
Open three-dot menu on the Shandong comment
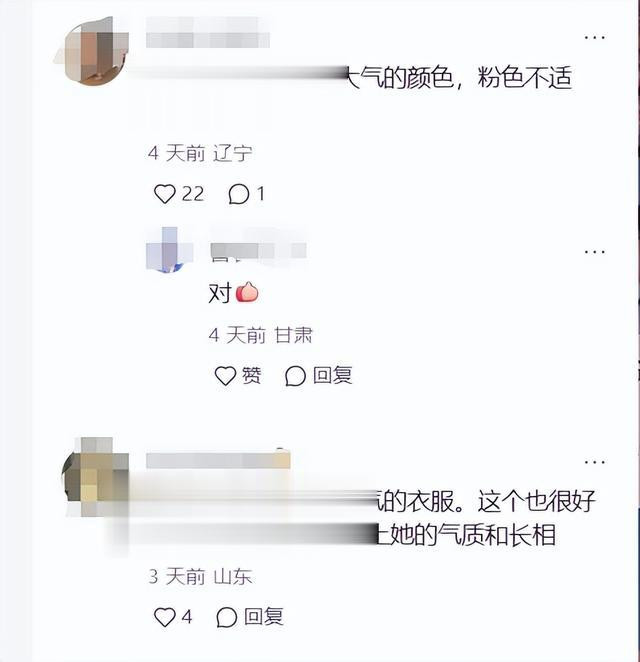click(x=594, y=462)
